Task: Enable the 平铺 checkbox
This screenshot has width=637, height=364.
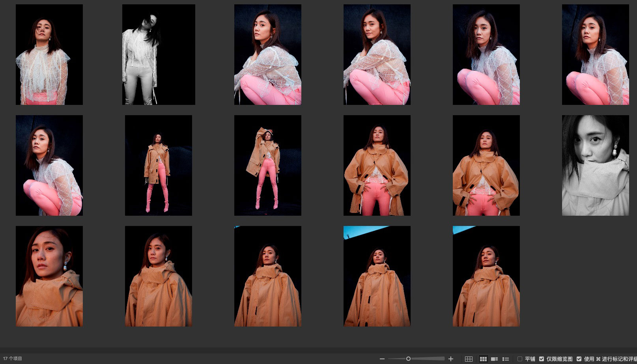Action: [520, 359]
